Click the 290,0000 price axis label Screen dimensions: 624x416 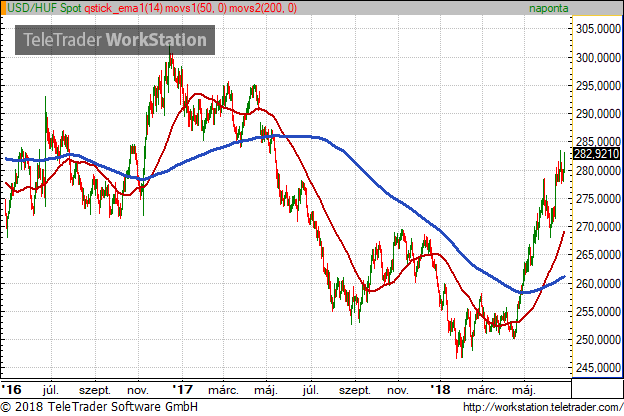(x=599, y=114)
